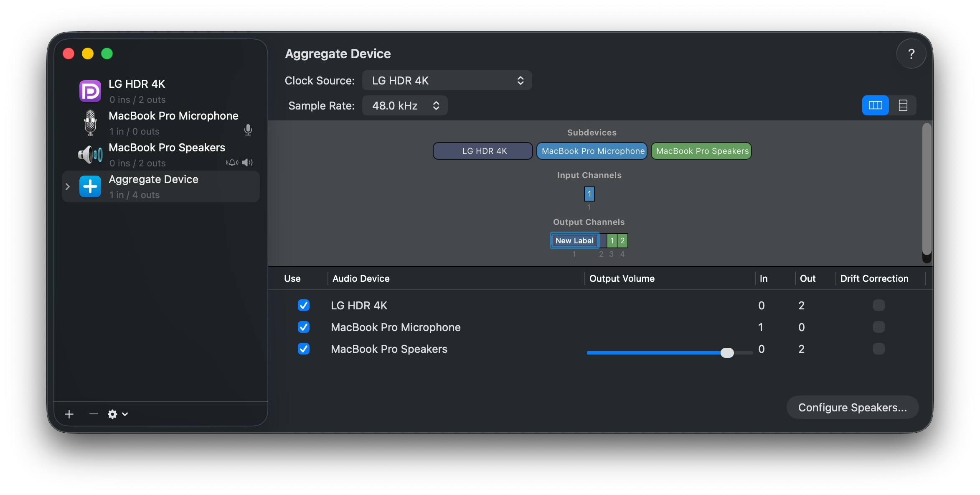The image size is (980, 495).
Task: Enable Drift Correction for LG HDR 4K
Action: pyautogui.click(x=879, y=305)
